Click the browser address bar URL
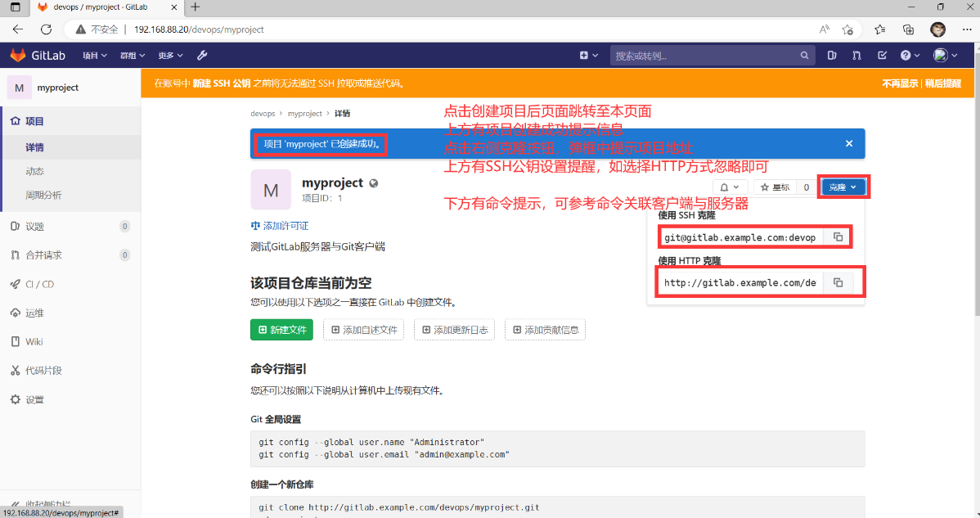 [199, 29]
